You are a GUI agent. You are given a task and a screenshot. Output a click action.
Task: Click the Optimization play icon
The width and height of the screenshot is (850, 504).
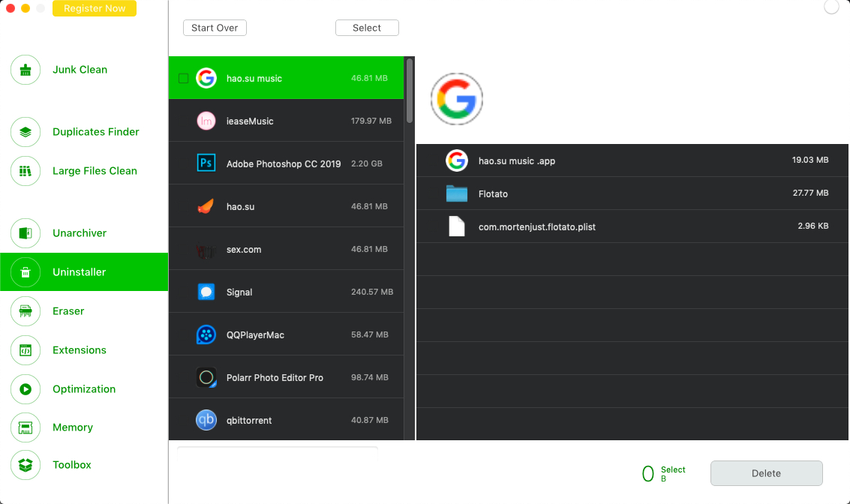click(26, 389)
